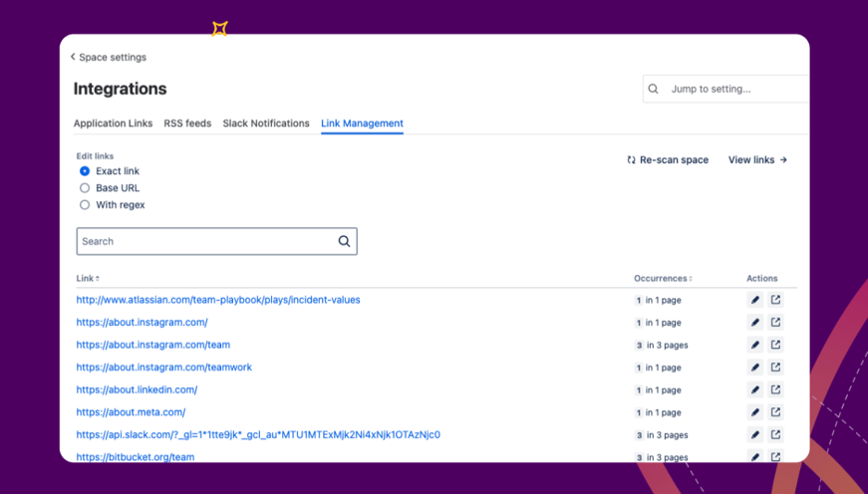The image size is (868, 494).
Task: Click '3 in 3 pages' for api.slack.com
Action: pyautogui.click(x=661, y=435)
